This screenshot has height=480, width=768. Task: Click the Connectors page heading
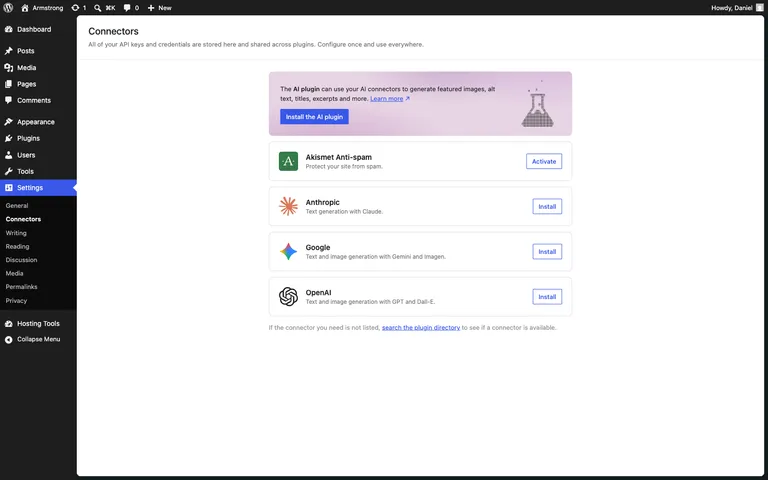[x=114, y=31]
